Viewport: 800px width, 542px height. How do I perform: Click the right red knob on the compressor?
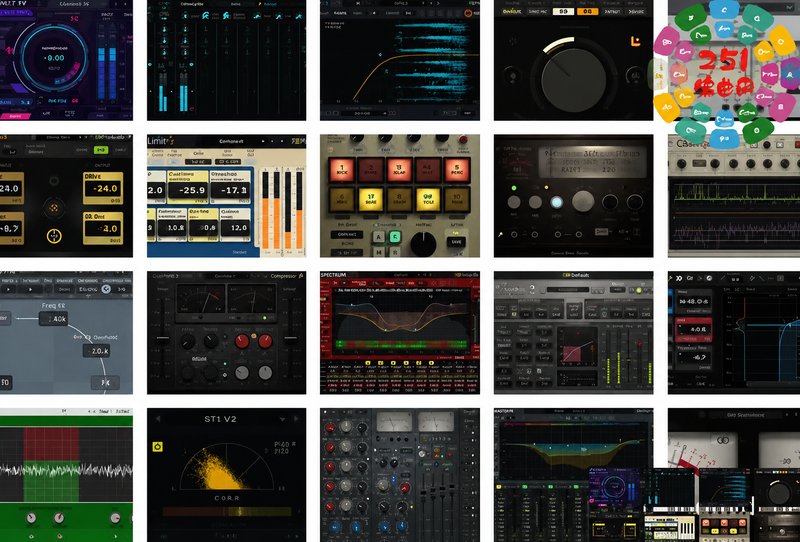coord(265,341)
